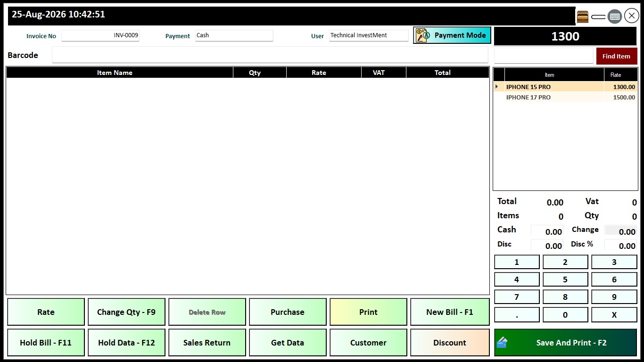The width and height of the screenshot is (644, 362).
Task: Click the Payment Mode button
Action: pyautogui.click(x=452, y=35)
